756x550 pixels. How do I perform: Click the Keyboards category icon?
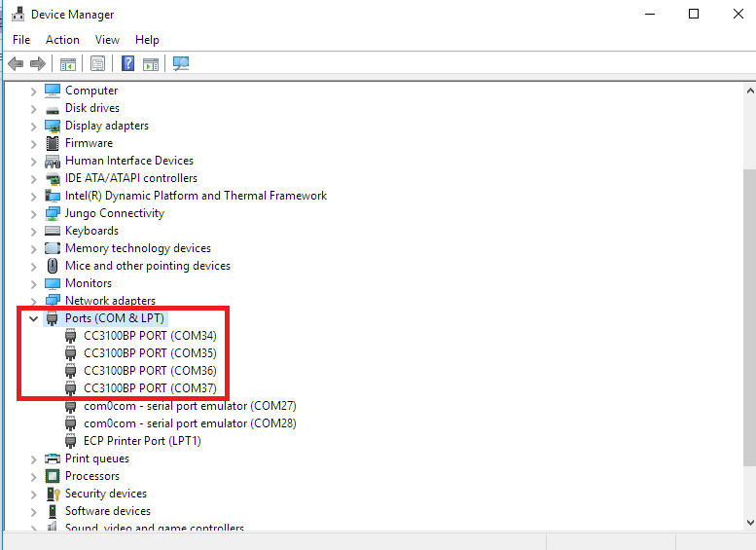click(x=53, y=231)
